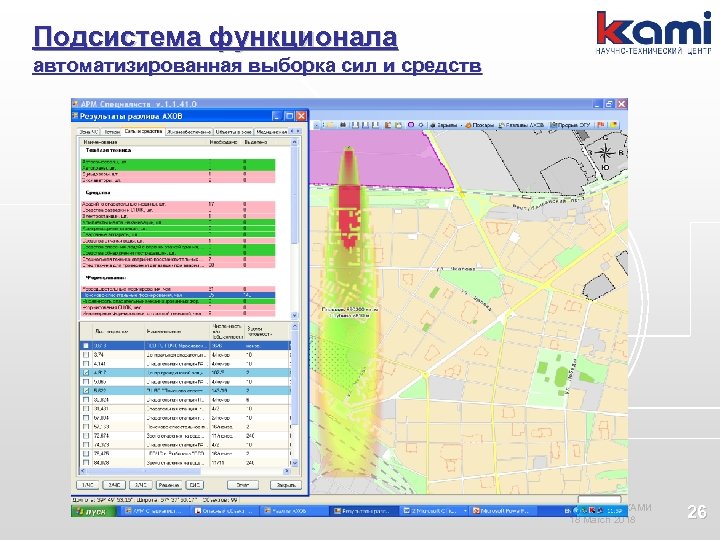Toggle the checkbox in the dark-blue selected row
The height and width of the screenshot is (540, 720).
tap(86, 346)
